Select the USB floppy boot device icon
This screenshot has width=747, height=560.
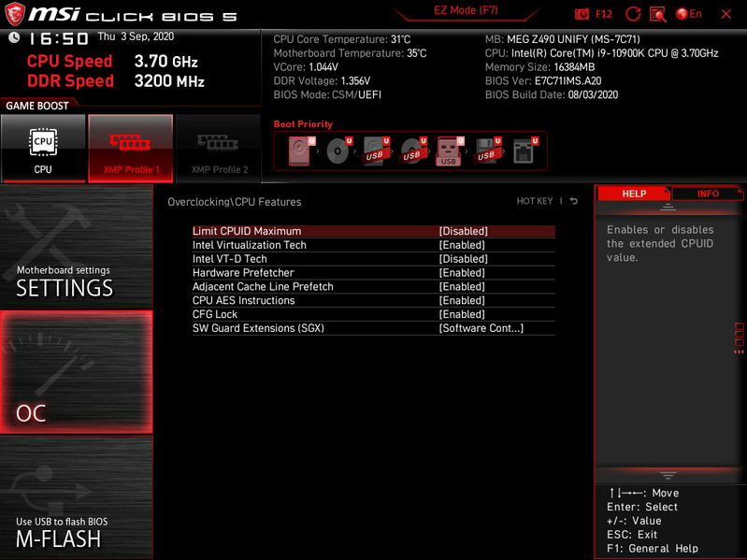(x=487, y=151)
